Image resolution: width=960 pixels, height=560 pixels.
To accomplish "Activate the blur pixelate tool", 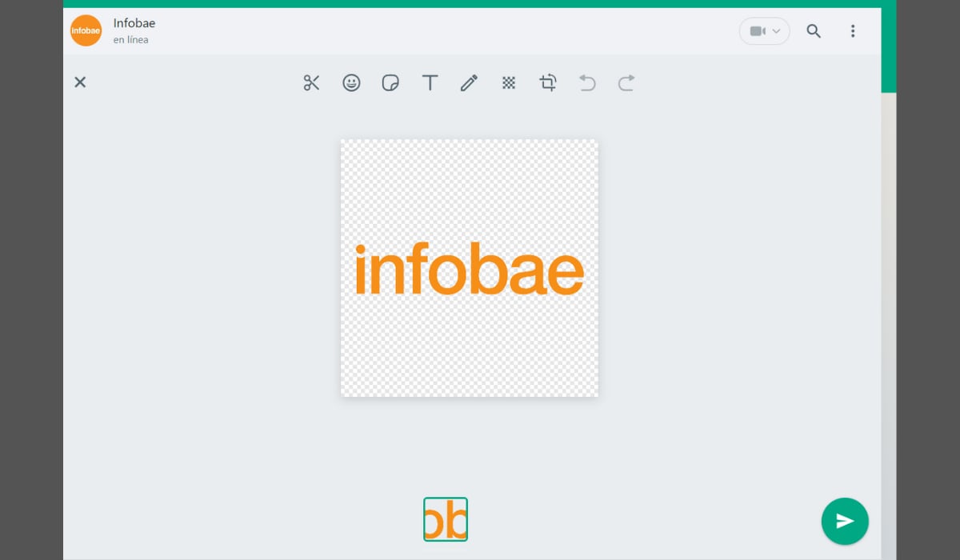I will point(508,82).
